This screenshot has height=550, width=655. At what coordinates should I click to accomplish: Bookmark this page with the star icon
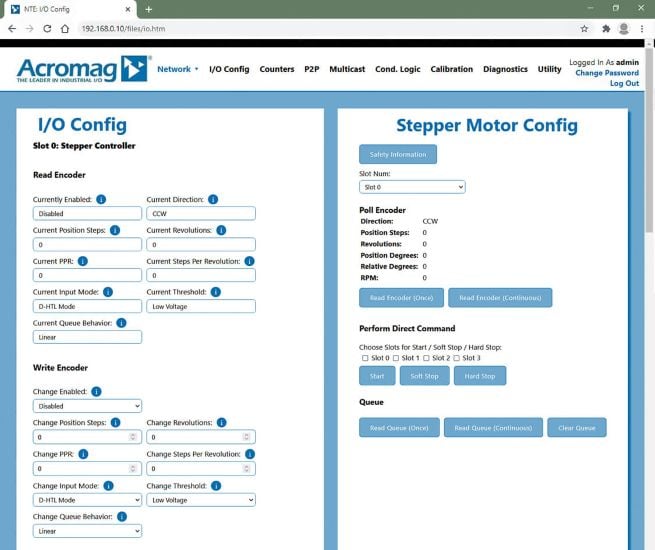click(584, 29)
